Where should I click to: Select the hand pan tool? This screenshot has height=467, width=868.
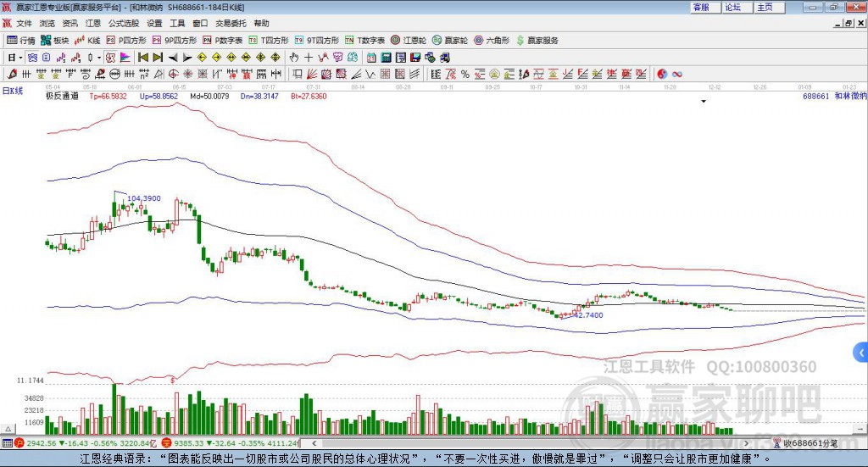294,58
